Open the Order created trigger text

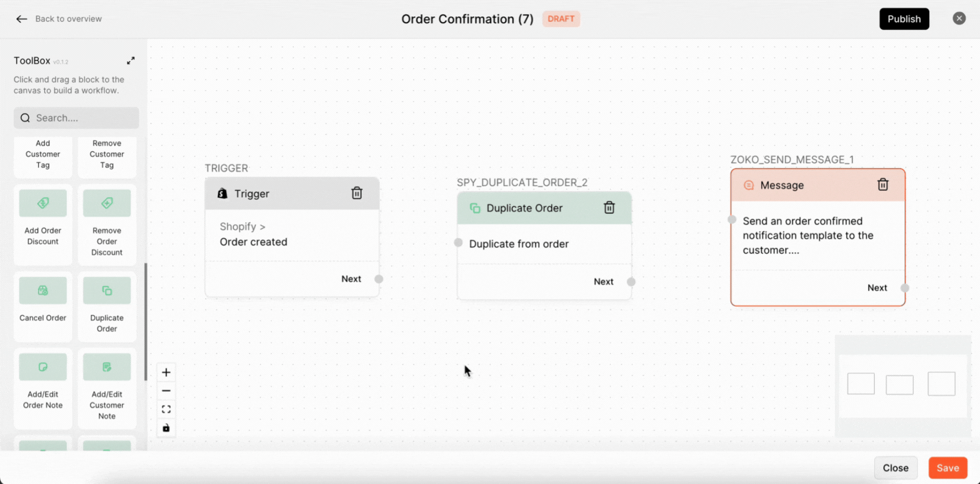click(x=253, y=242)
